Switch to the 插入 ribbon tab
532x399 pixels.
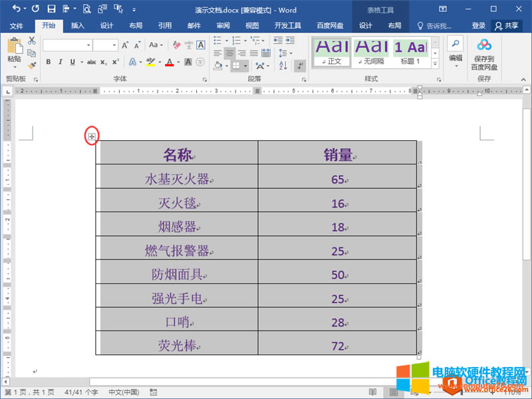[x=78, y=25]
